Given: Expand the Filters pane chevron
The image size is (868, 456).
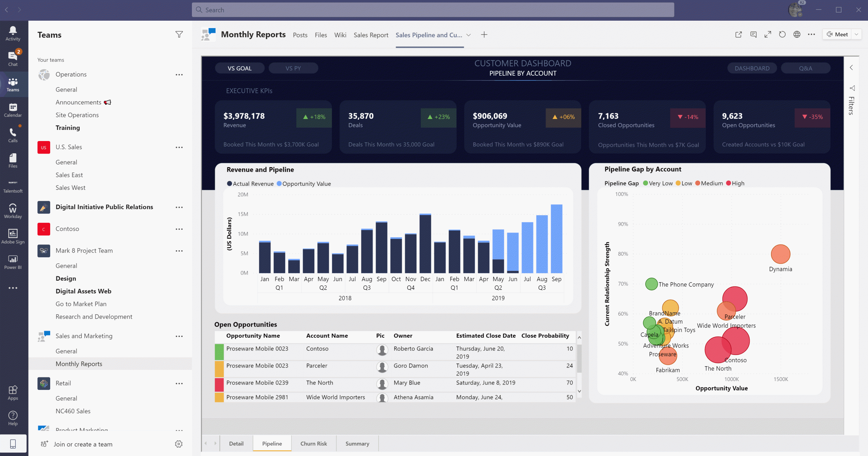Looking at the screenshot, I should coord(852,67).
